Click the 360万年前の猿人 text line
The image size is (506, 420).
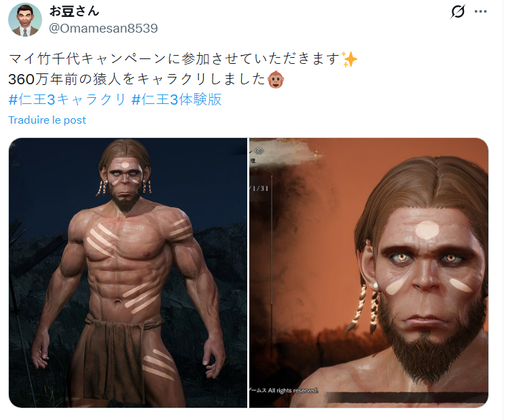pyautogui.click(x=146, y=80)
